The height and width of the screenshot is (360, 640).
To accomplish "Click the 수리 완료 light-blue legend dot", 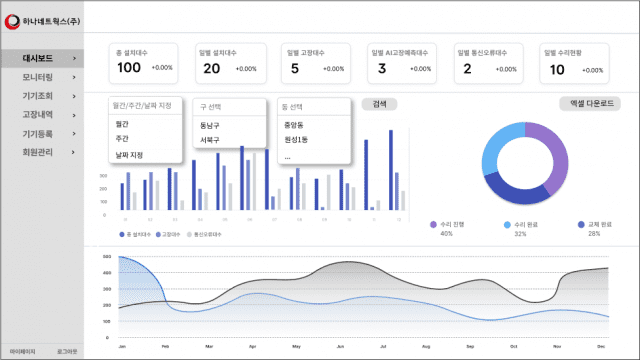I will [x=507, y=224].
